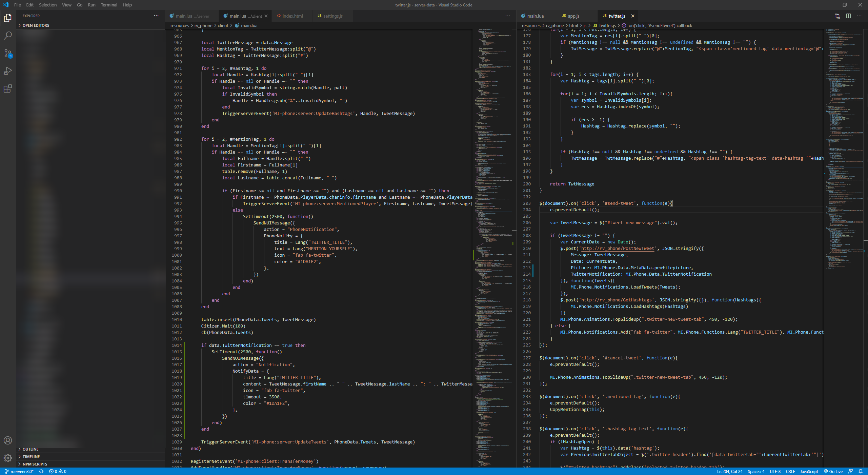The height and width of the screenshot is (475, 868).
Task: Click sync changes icon in status bar
Action: (41, 471)
